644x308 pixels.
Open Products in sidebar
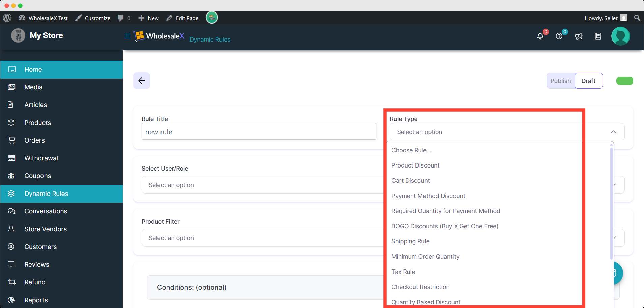click(x=61, y=123)
